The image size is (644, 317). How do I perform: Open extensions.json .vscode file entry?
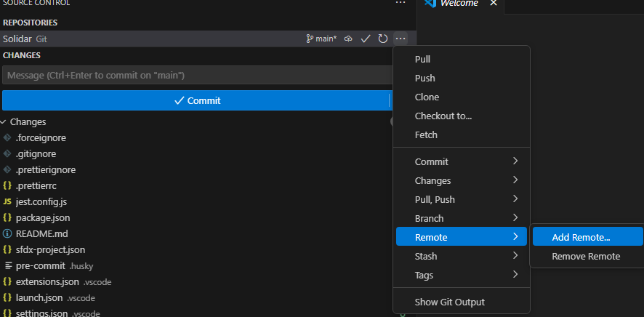point(63,281)
